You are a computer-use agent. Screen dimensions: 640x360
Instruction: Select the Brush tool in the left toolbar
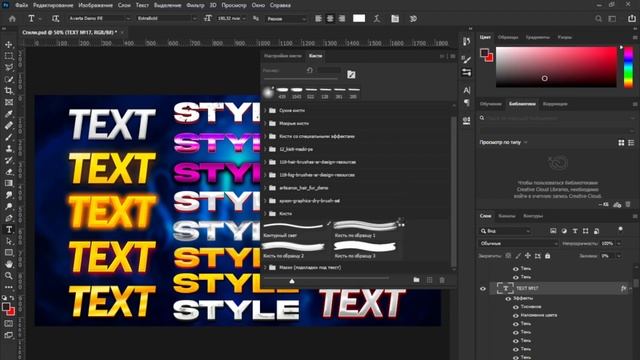tap(9, 137)
